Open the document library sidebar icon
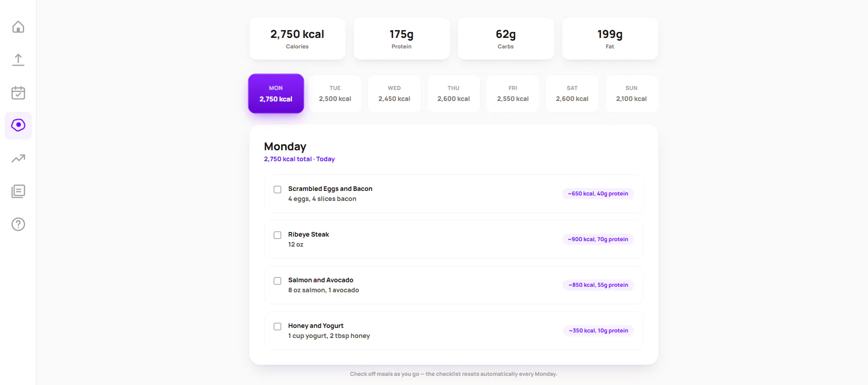 18,191
